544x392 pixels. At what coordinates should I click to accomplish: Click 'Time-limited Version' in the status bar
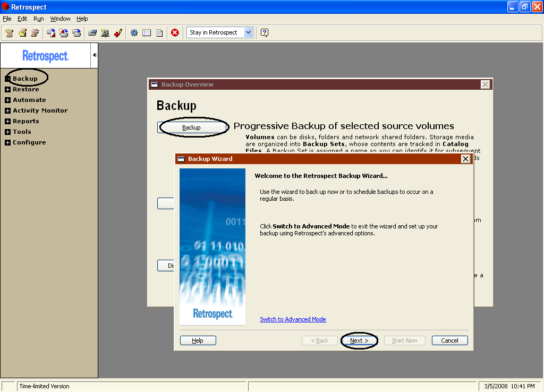(45, 386)
